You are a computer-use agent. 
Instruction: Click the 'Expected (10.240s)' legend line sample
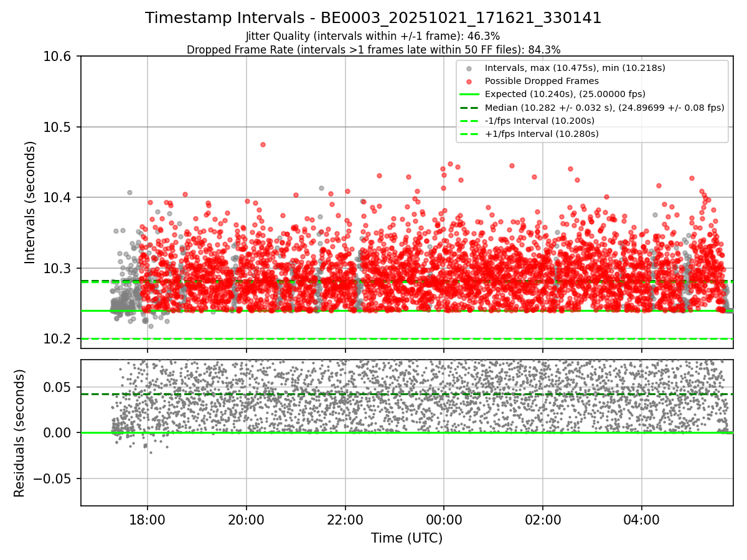[469, 95]
